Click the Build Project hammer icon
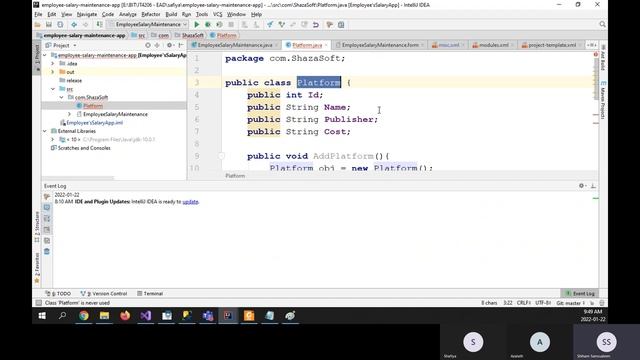Screen dimensions: 640x360 click(x=100, y=24)
